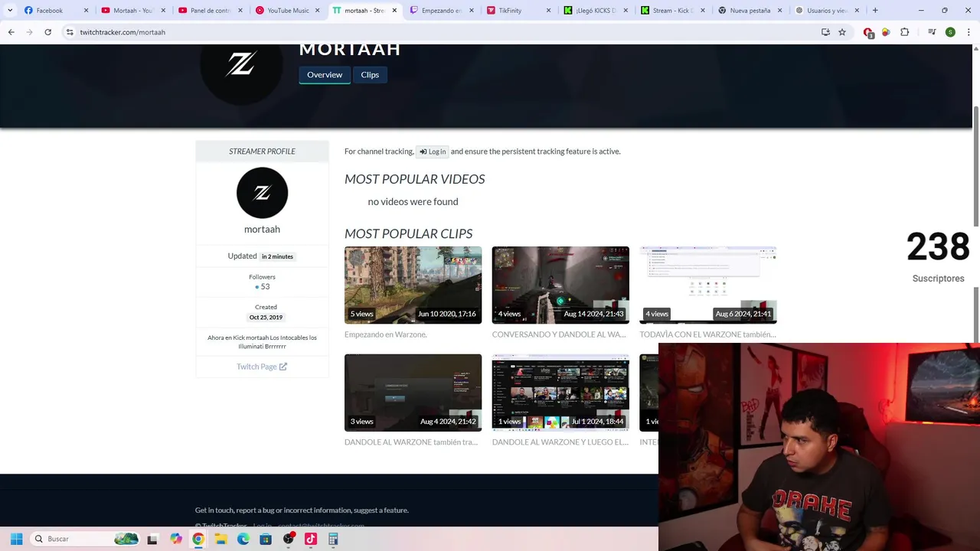Go back to the previous page
The width and height of the screenshot is (980, 551).
(x=11, y=32)
